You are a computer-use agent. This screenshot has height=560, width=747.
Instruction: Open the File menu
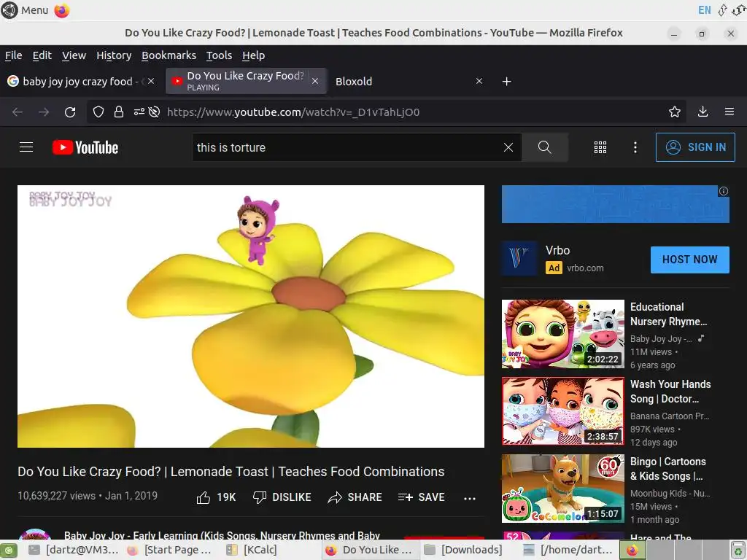[13, 55]
